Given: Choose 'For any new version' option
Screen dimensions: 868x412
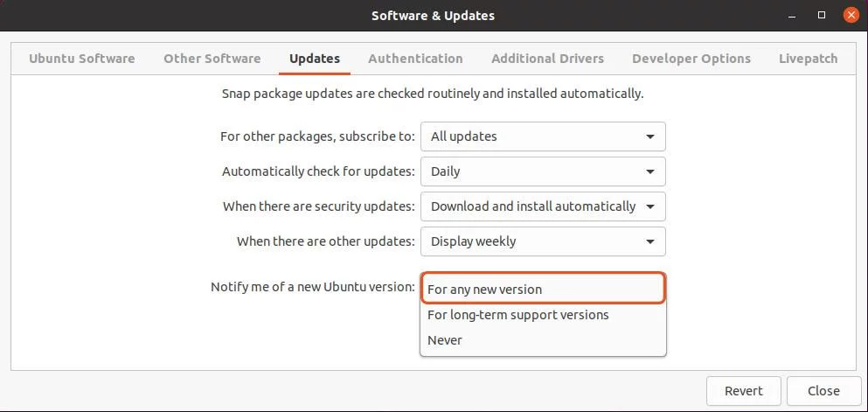Looking at the screenshot, I should (543, 289).
